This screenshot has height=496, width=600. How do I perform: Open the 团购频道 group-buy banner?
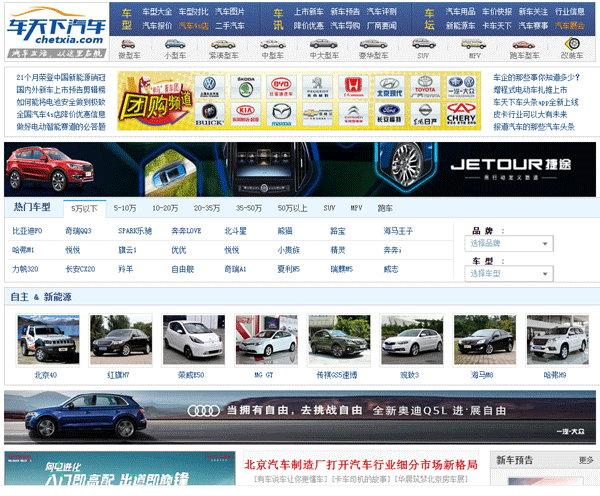point(155,101)
